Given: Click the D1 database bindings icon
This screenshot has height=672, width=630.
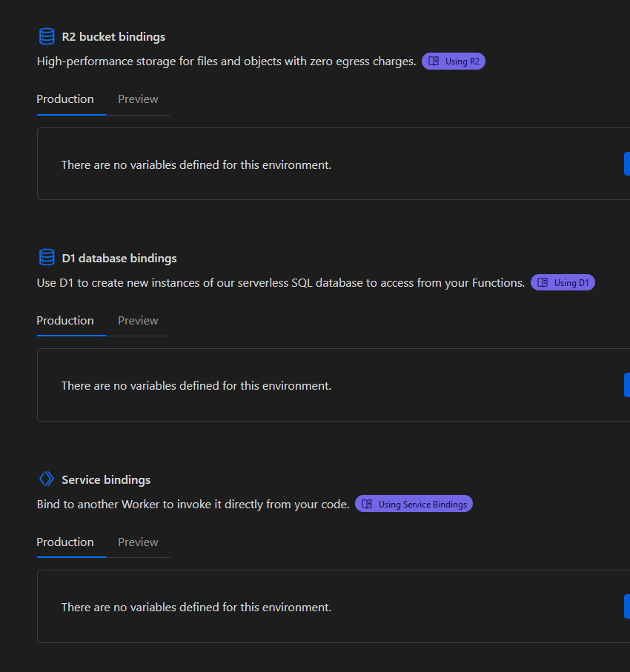Looking at the screenshot, I should 47,258.
